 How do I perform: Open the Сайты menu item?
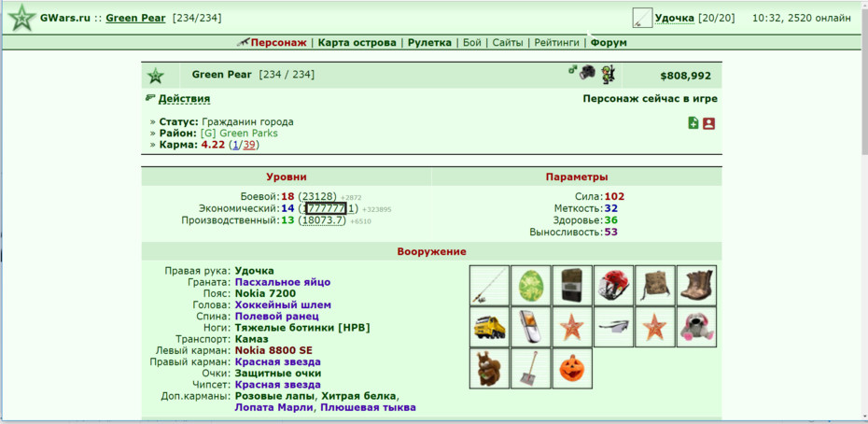[508, 43]
